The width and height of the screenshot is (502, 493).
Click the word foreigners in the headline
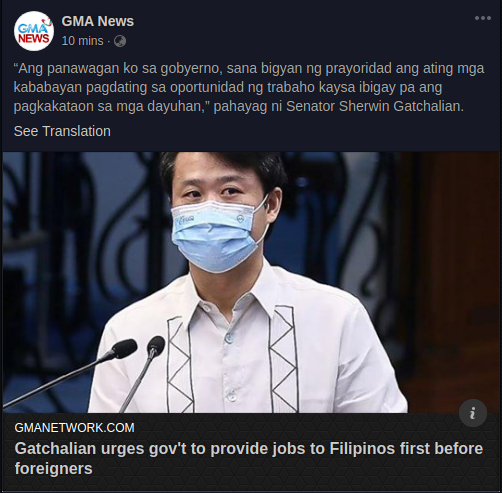[53, 468]
